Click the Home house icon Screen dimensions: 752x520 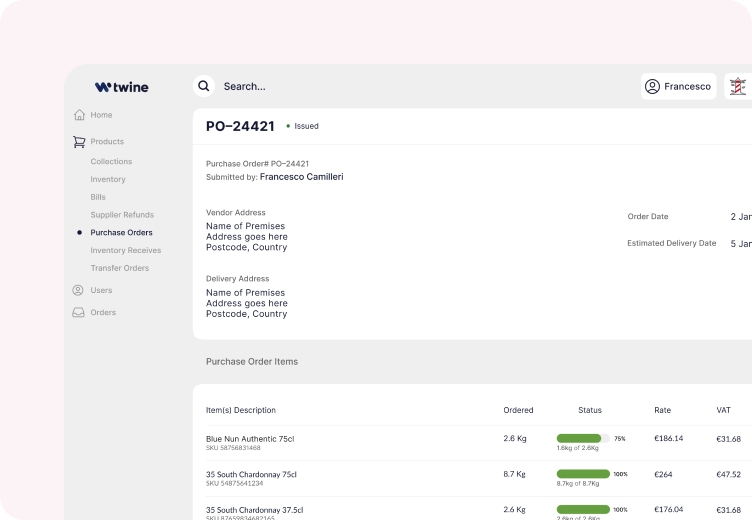click(79, 115)
